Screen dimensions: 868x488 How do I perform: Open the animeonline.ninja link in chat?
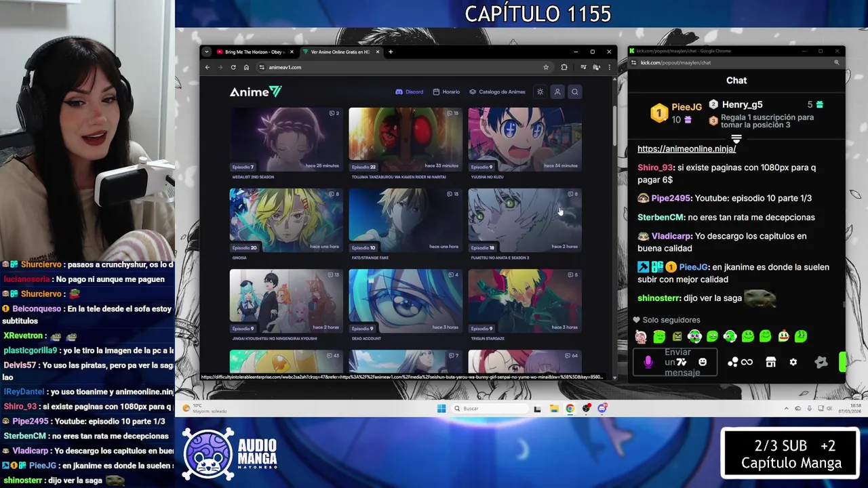point(686,148)
